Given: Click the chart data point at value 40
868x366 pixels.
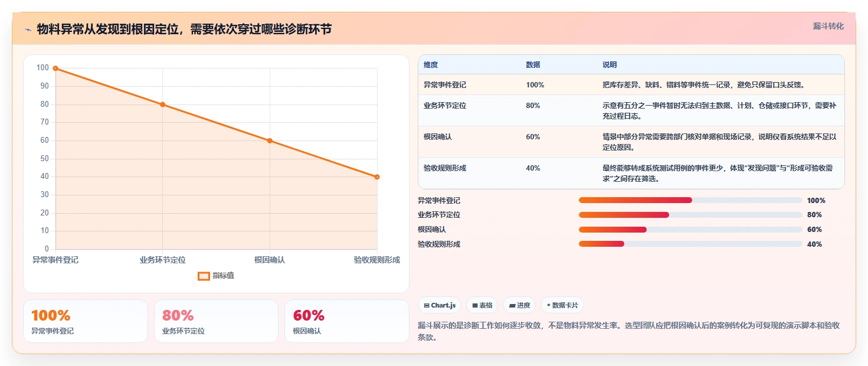Looking at the screenshot, I should pos(377,177).
